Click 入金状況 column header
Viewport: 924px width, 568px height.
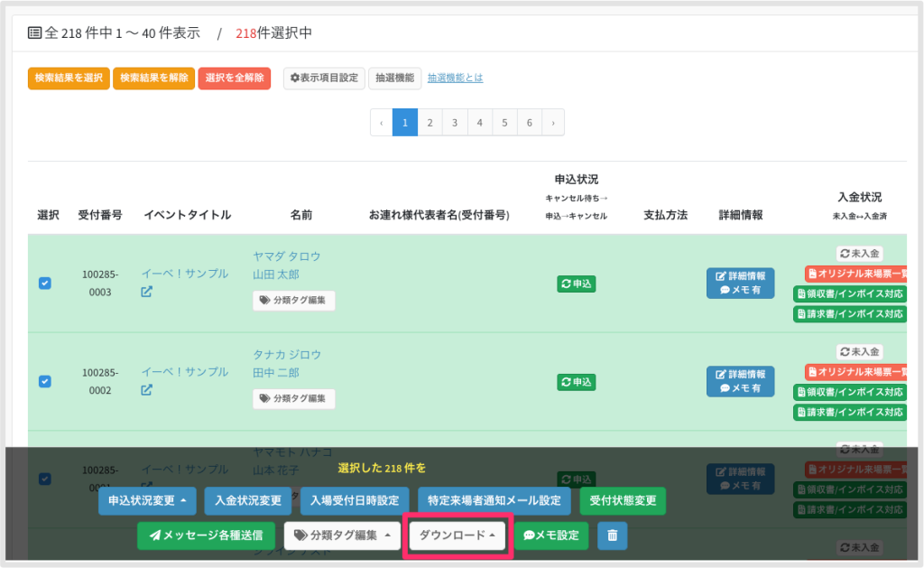[860, 197]
